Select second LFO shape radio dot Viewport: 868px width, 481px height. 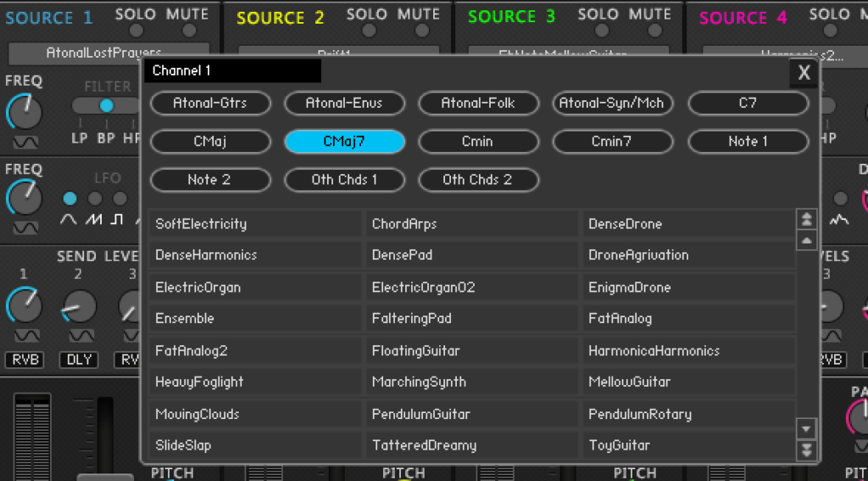click(95, 199)
